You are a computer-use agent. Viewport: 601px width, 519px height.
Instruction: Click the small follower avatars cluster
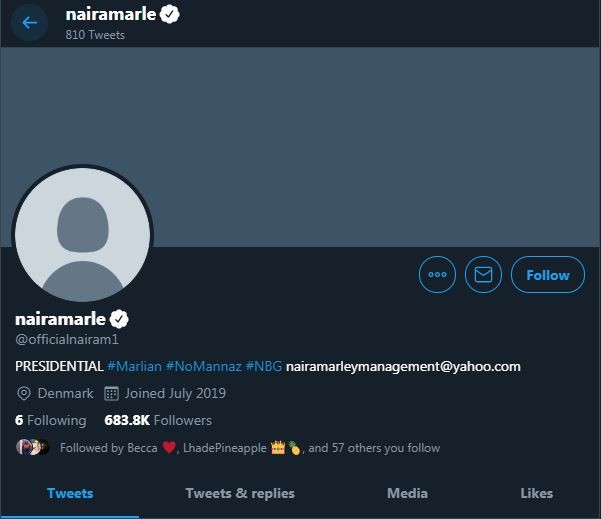33,447
